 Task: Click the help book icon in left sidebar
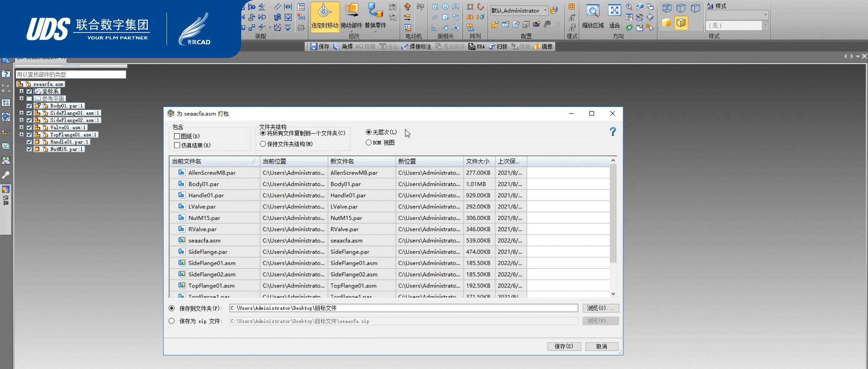(6, 74)
